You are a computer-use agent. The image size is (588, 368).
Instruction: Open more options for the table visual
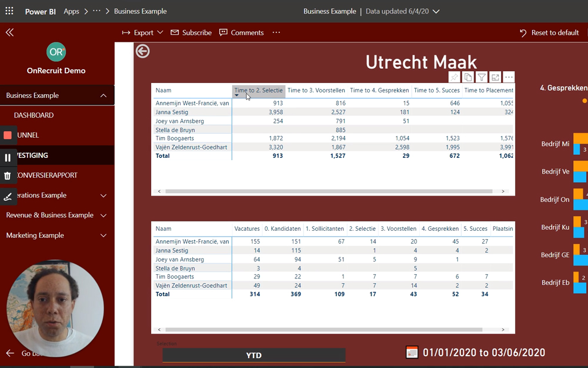coord(509,77)
